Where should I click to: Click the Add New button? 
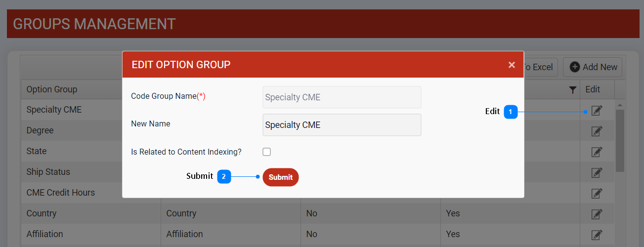tap(593, 67)
